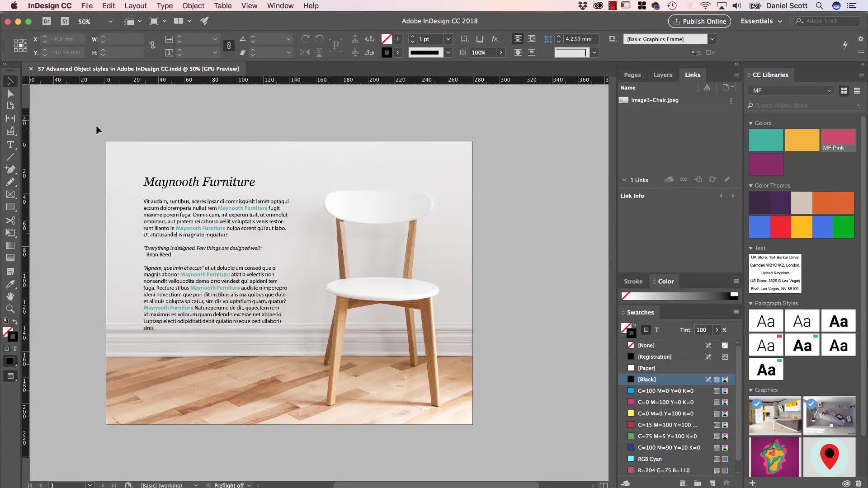The image size is (868, 488).
Task: Select the Eyedropper tool
Action: (10, 284)
